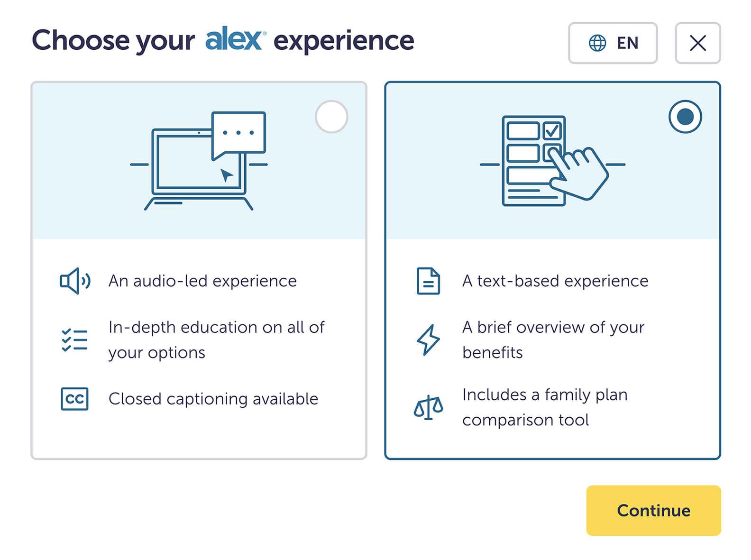Click the globe language icon
751x560 pixels.
click(597, 43)
